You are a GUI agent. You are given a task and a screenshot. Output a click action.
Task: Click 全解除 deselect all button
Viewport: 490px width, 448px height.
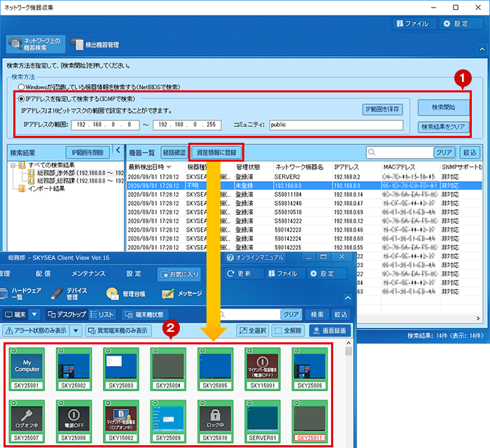coord(288,330)
